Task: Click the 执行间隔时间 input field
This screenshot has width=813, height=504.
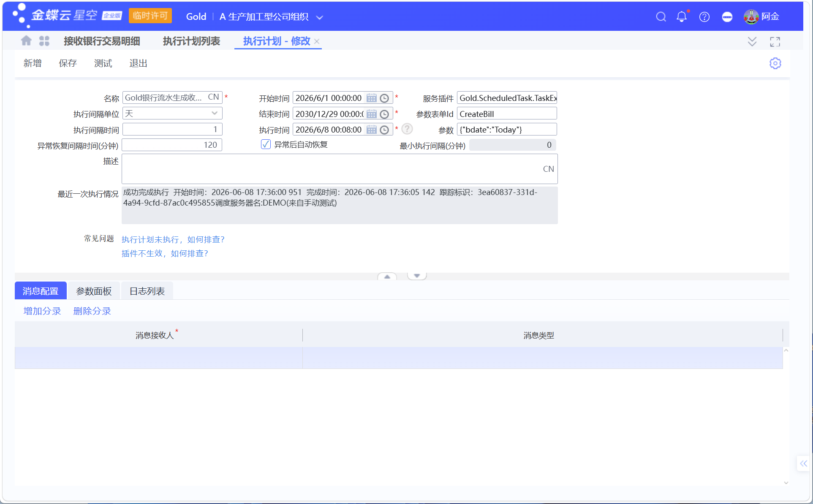Action: tap(172, 129)
